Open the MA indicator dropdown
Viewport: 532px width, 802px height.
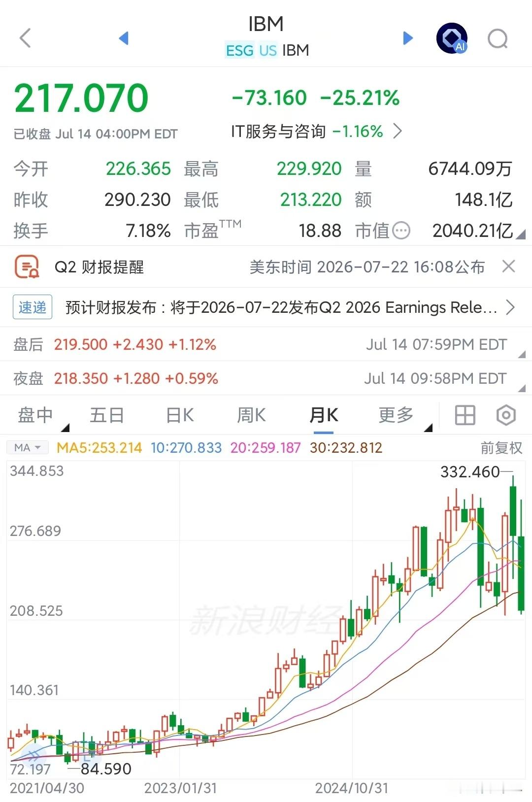click(x=27, y=447)
